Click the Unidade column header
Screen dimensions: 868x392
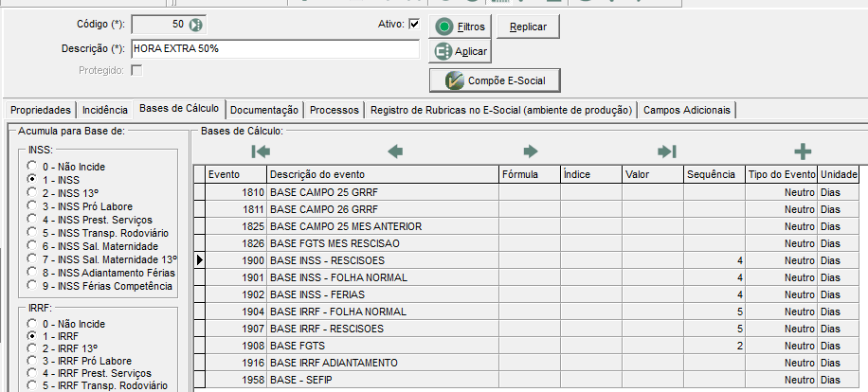click(839, 175)
